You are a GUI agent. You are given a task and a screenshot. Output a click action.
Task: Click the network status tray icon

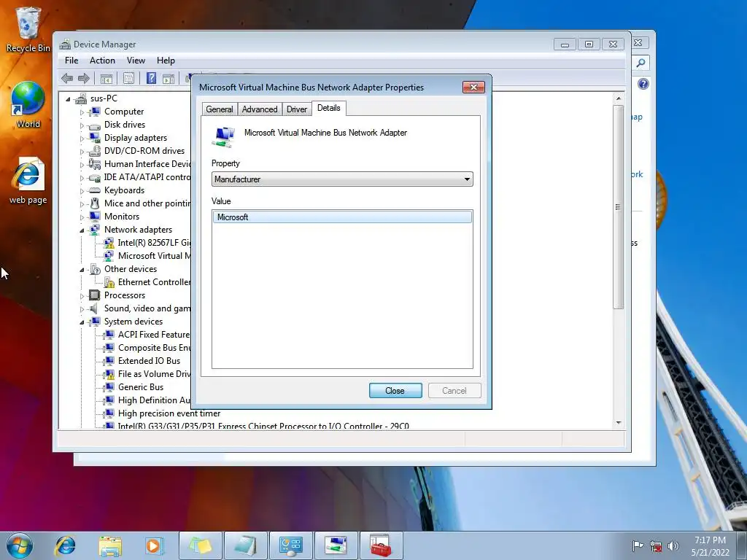[656, 545]
